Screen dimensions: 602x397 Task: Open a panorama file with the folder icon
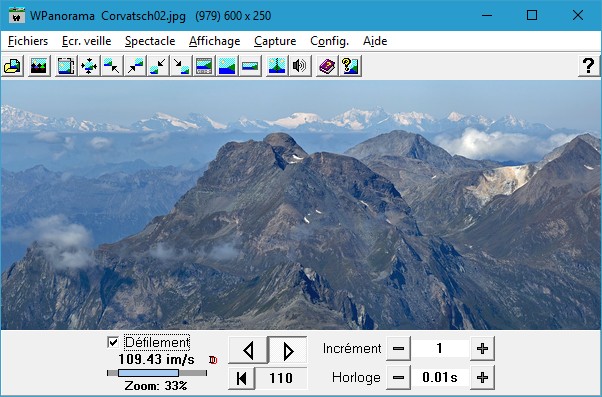[x=12, y=66]
